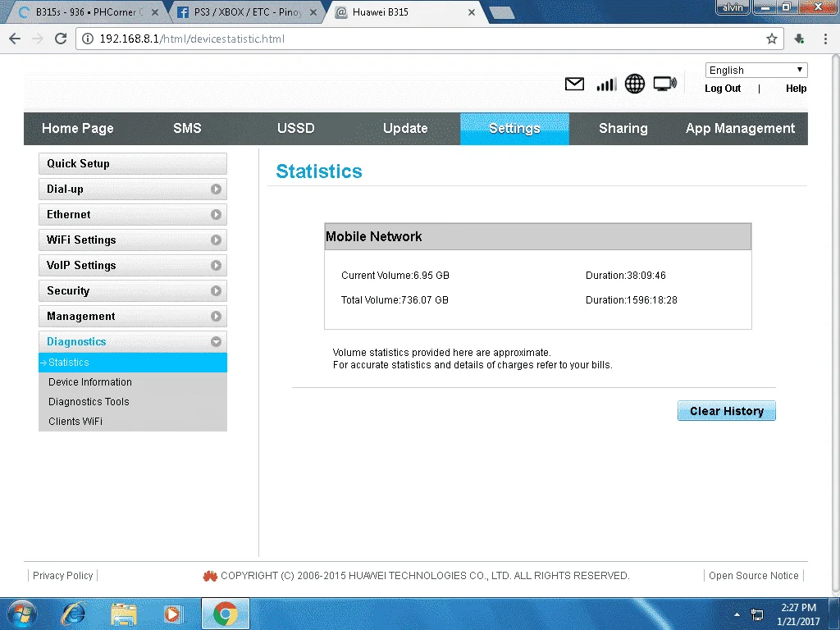
Task: Check the signal strength bars icon
Action: (x=606, y=84)
